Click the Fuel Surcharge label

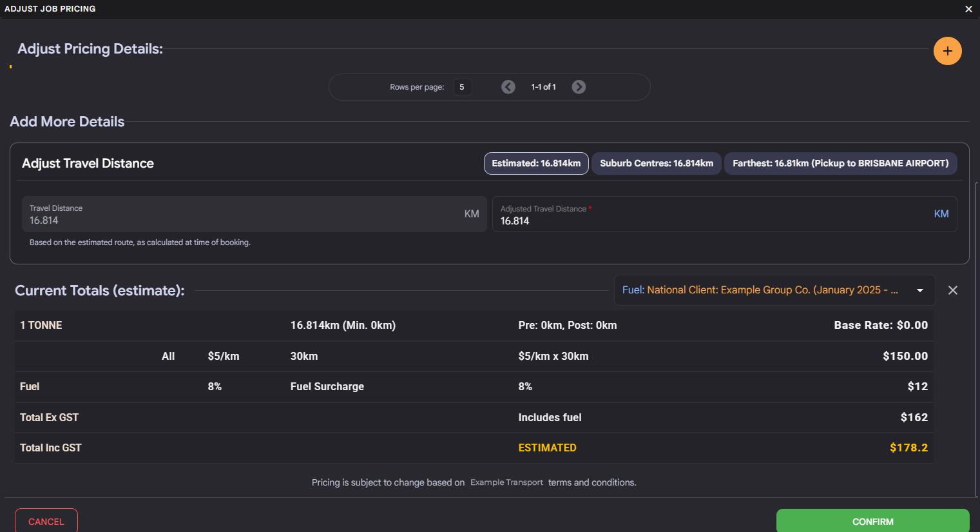327,387
